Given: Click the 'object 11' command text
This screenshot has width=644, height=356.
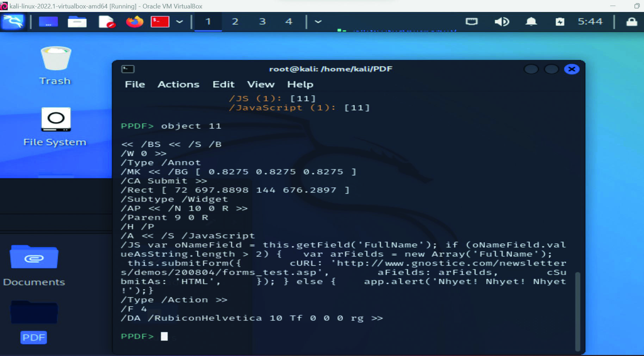Looking at the screenshot, I should pos(191,126).
